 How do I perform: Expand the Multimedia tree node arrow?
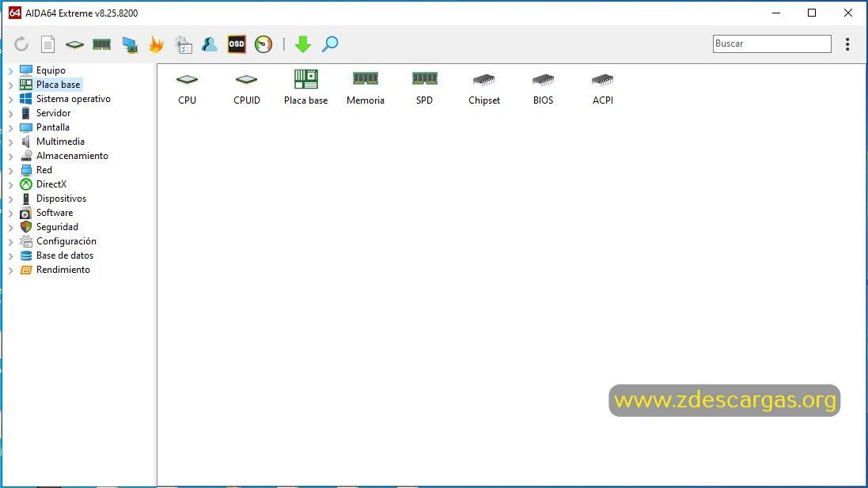coord(10,142)
